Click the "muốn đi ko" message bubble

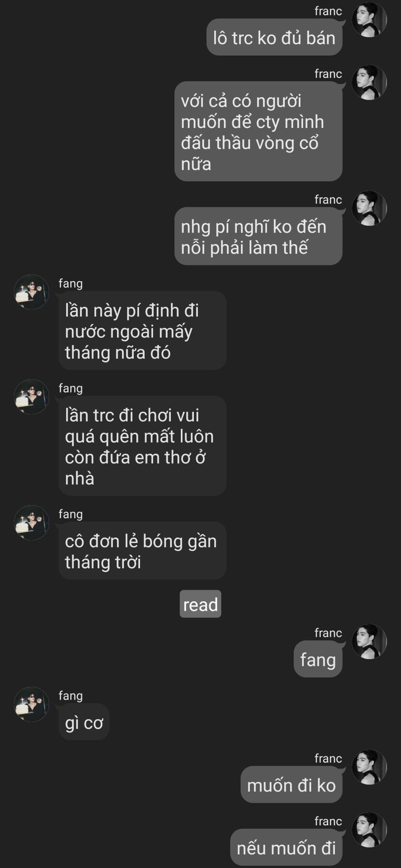pos(291,785)
